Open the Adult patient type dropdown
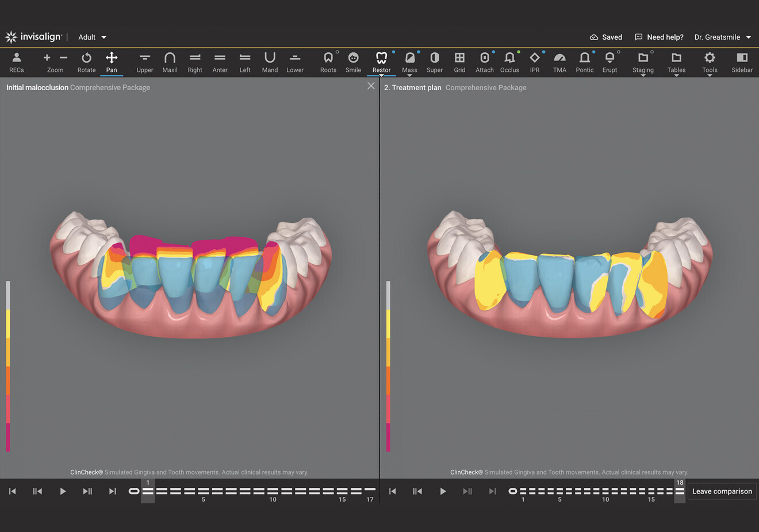Image resolution: width=759 pixels, height=532 pixels. 91,37
